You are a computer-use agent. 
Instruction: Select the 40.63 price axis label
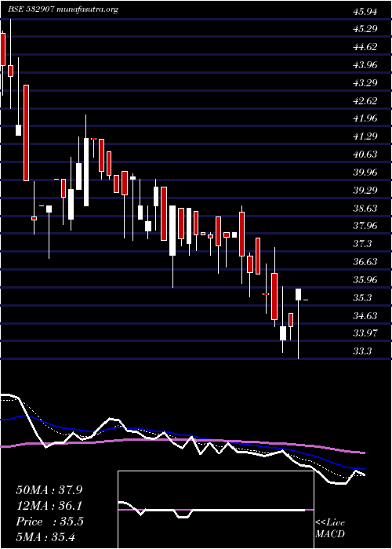(365, 154)
